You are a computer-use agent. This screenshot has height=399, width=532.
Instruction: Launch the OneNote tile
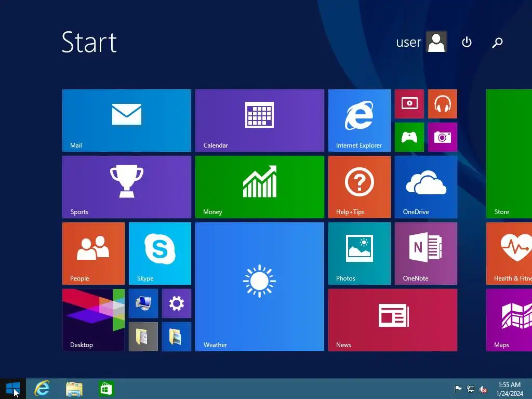tap(426, 254)
